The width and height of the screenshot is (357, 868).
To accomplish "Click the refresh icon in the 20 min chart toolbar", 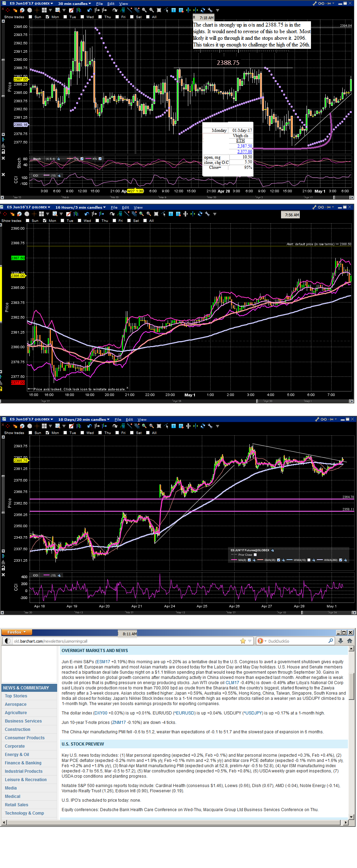I will tap(203, 426).
